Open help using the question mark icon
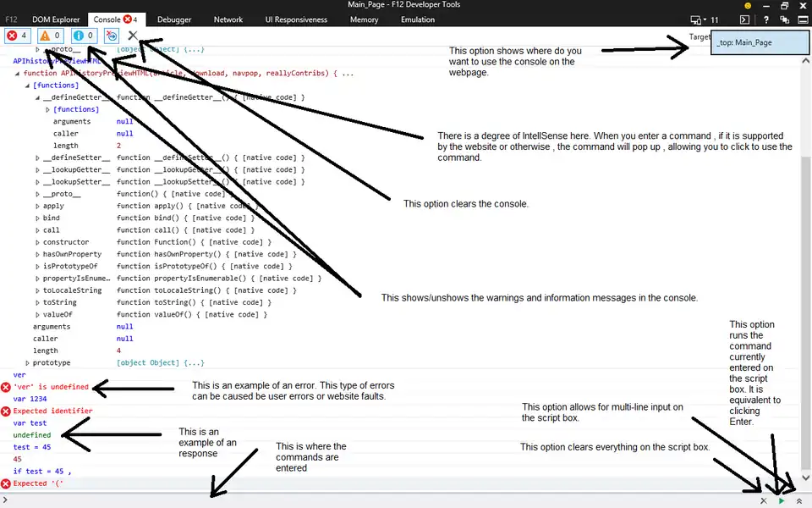 pos(766,19)
